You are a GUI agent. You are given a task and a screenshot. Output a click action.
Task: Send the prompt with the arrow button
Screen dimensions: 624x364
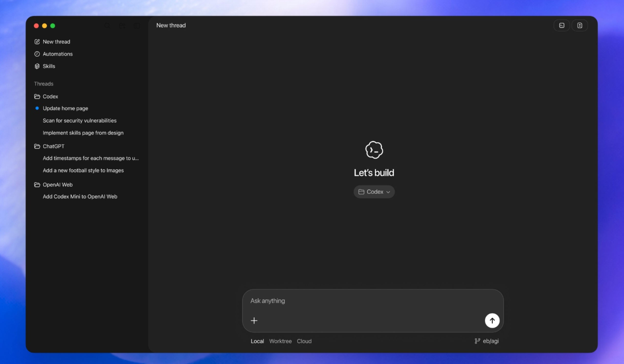(x=492, y=321)
